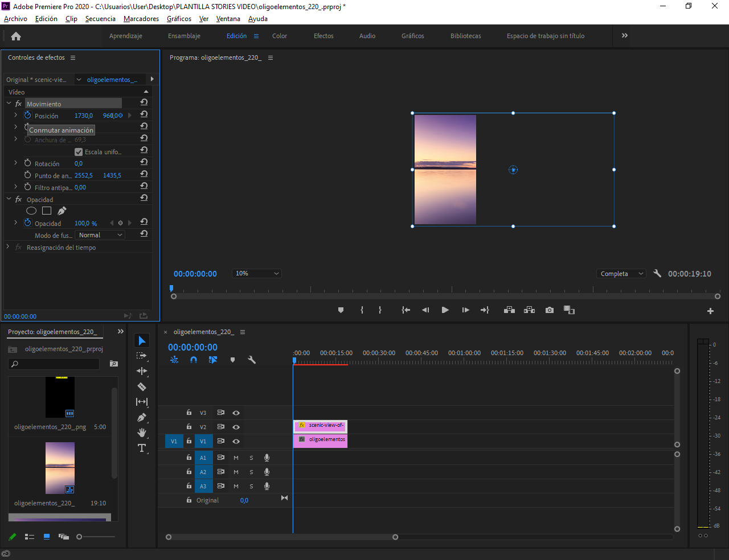Toggle Posición animation stopwatch
Viewport: 729px width, 560px height.
[x=27, y=116]
